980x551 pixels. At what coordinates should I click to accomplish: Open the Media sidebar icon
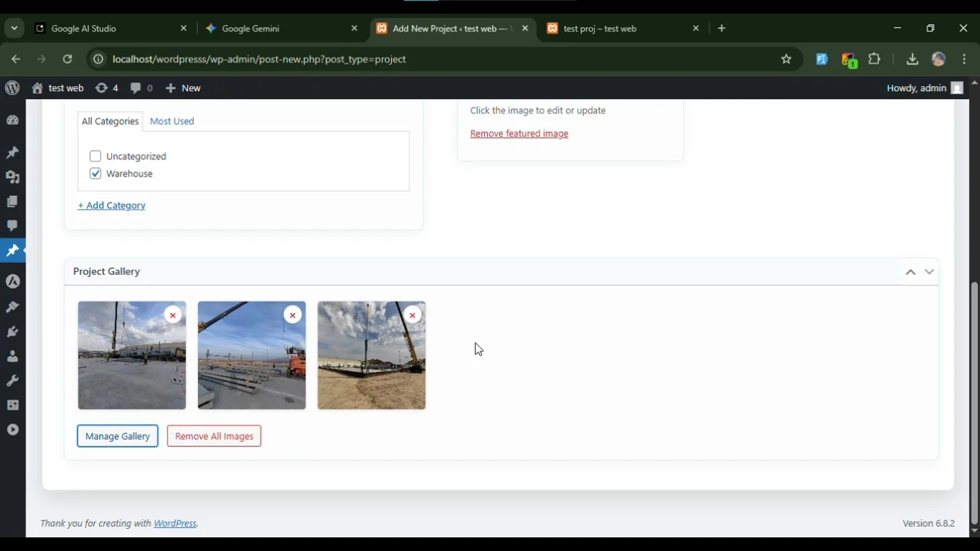click(x=13, y=177)
